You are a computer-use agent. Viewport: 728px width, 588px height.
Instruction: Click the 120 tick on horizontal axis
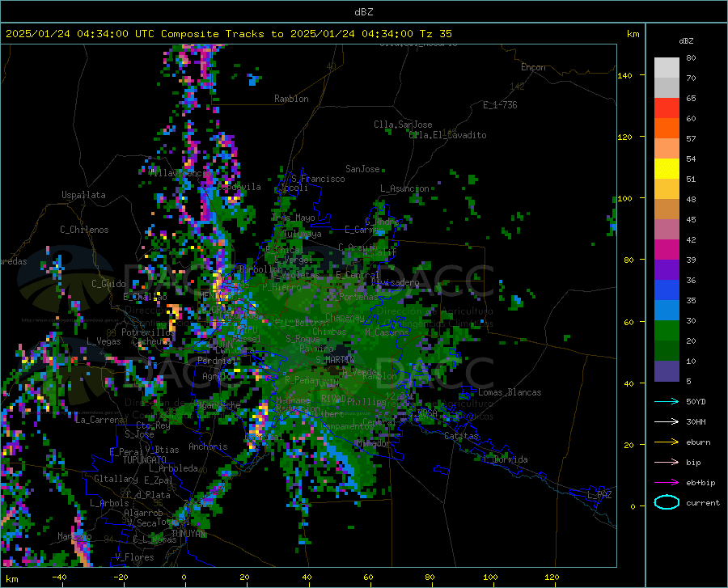[552, 577]
